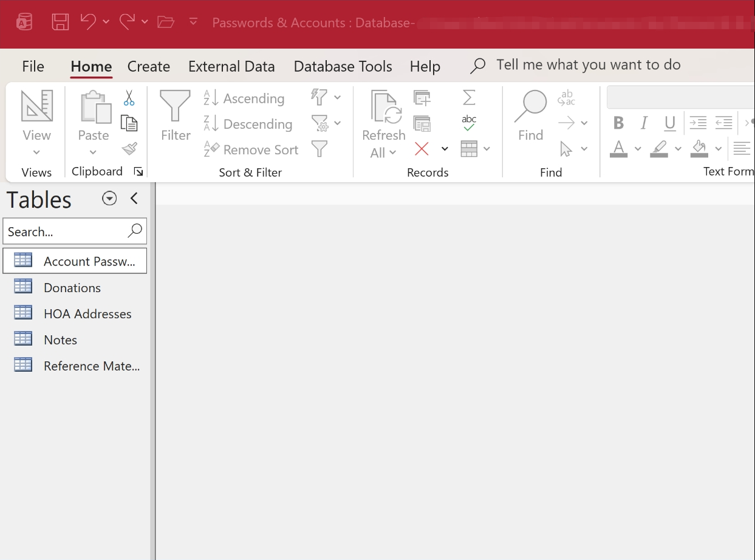The width and height of the screenshot is (755, 560).
Task: Click the Spelling abc check icon
Action: click(x=469, y=123)
